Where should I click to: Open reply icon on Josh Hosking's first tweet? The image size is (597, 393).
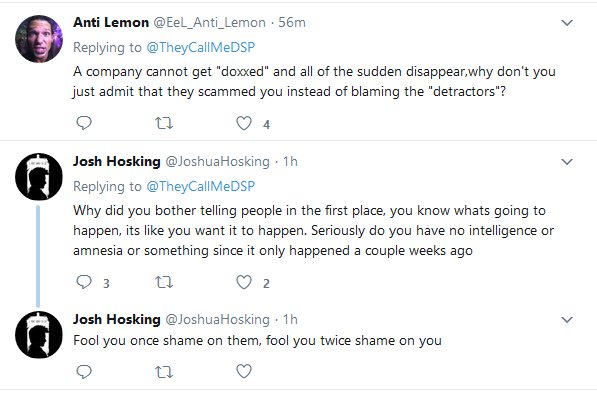(x=84, y=282)
